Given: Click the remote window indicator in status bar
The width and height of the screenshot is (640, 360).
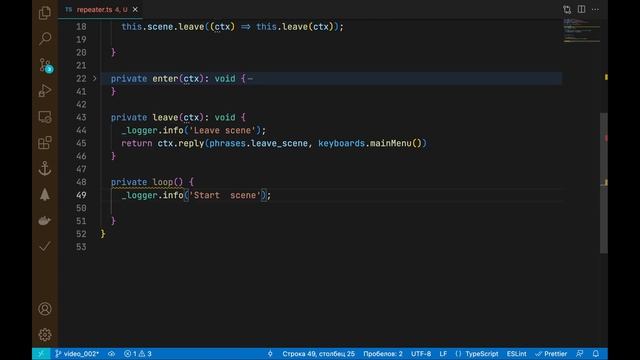Looking at the screenshot, I should [41, 354].
